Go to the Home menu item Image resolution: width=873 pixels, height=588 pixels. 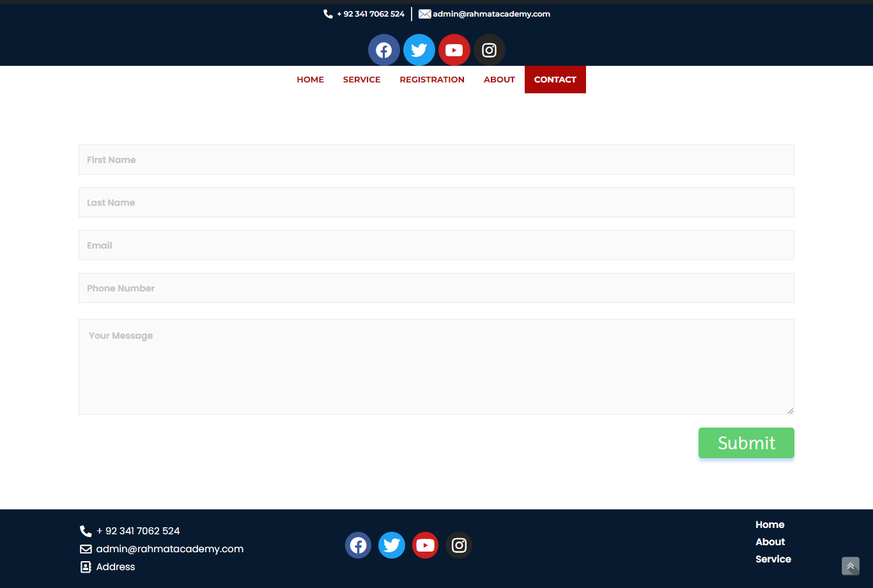[311, 80]
